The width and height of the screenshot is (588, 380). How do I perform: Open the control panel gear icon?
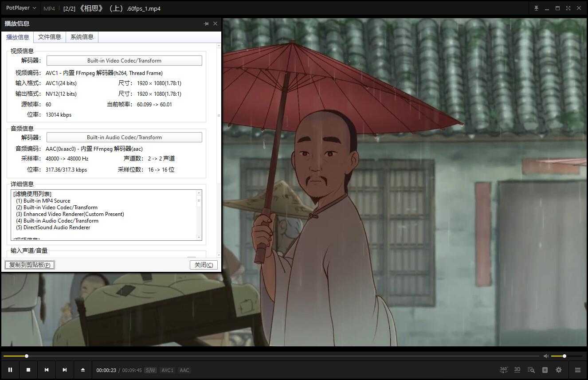pos(559,370)
